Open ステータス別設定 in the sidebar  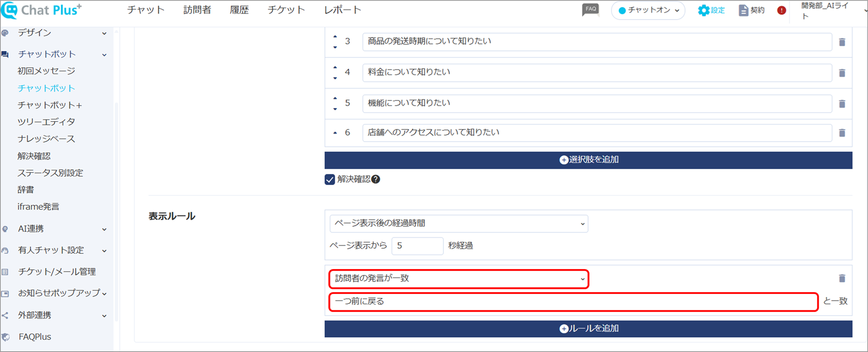tap(50, 173)
